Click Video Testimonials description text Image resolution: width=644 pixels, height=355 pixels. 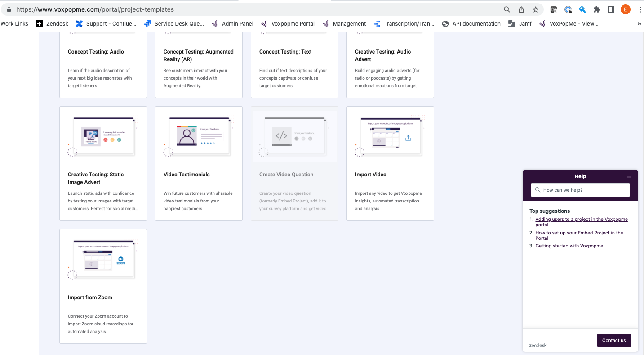point(198,201)
